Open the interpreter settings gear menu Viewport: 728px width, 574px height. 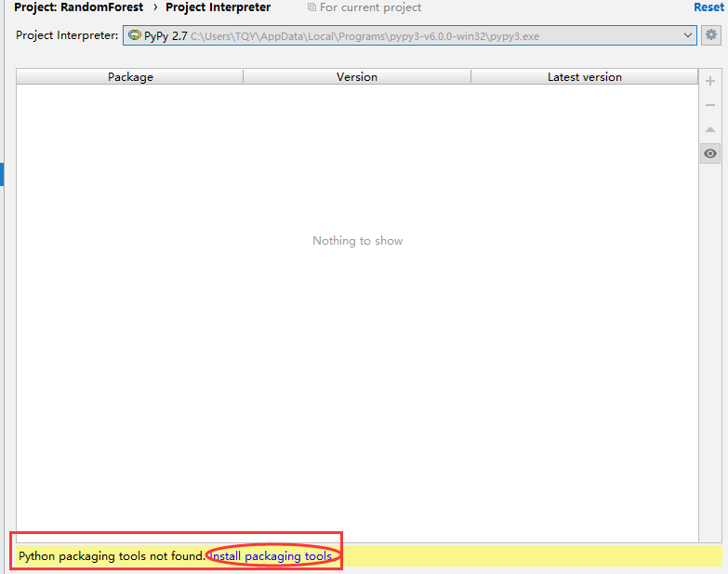pos(711,35)
